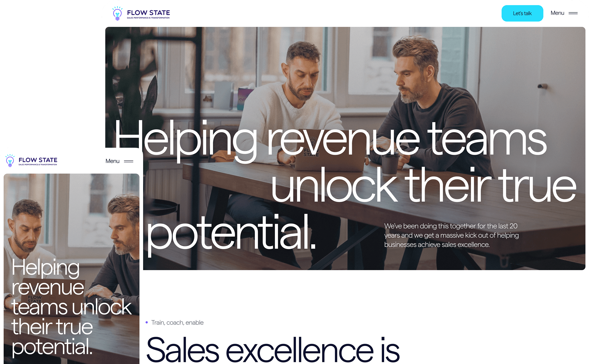
Task: Open the mobile Menu text
Action: pyautogui.click(x=112, y=161)
